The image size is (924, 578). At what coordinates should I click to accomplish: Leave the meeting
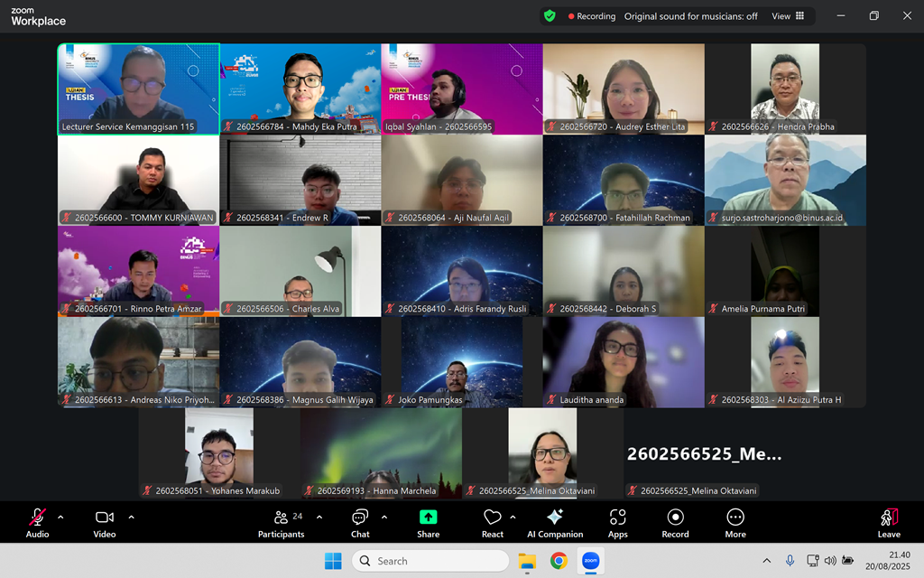click(x=889, y=522)
